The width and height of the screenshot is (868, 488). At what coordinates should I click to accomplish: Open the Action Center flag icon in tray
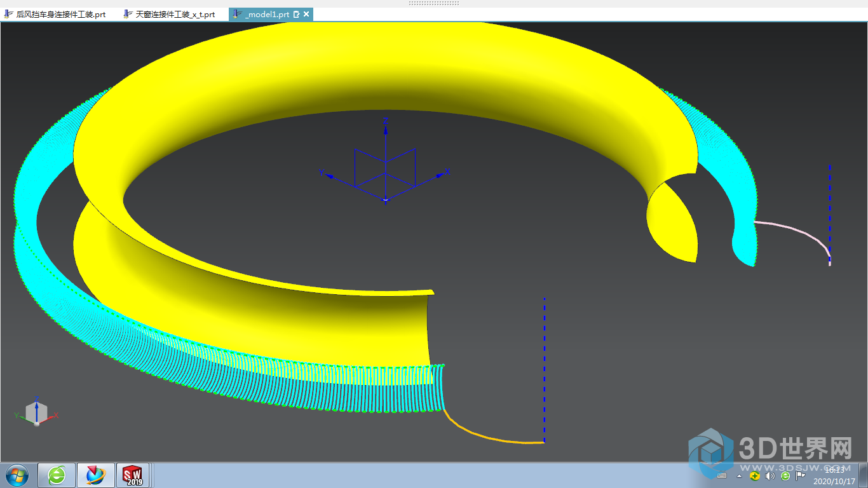[x=800, y=475]
